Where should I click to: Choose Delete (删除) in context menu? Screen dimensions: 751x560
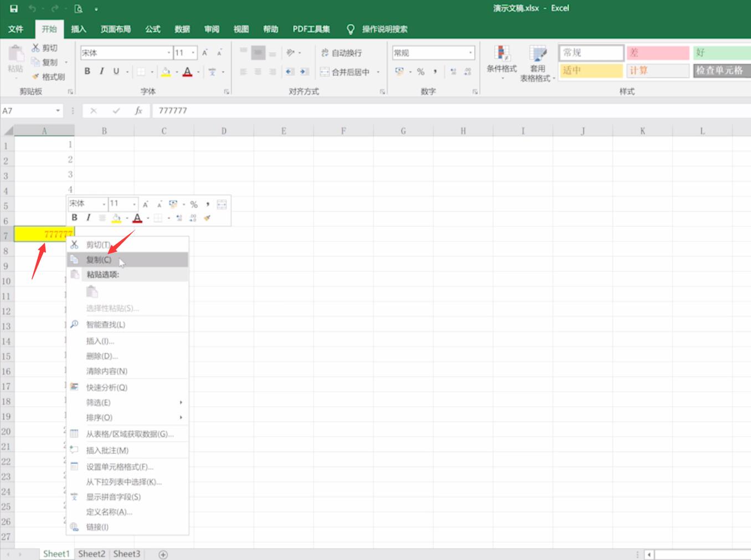click(x=128, y=356)
